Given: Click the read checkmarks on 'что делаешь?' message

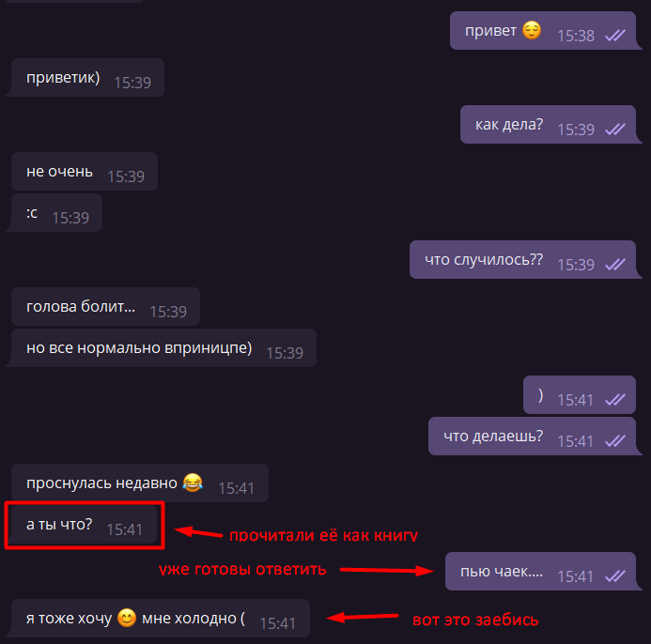Looking at the screenshot, I should (615, 440).
